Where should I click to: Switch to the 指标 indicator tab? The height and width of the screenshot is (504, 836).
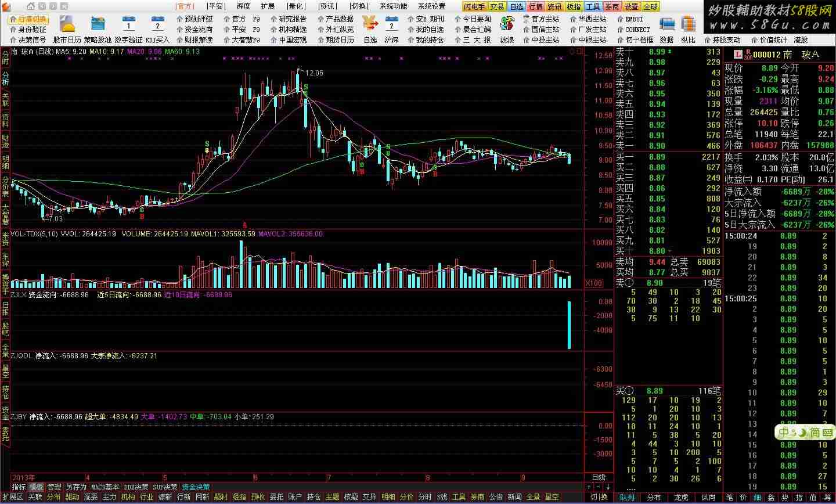19,487
